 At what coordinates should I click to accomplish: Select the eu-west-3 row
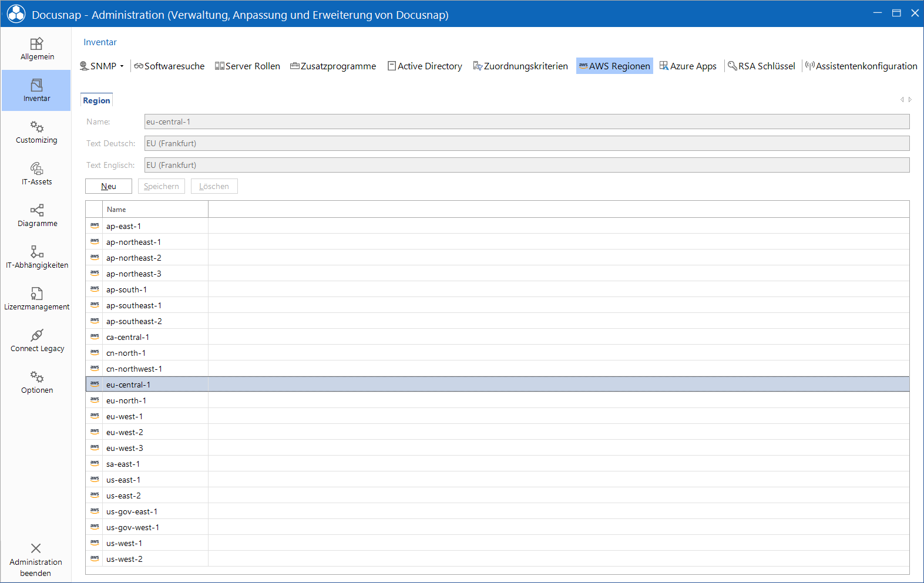tap(498, 448)
